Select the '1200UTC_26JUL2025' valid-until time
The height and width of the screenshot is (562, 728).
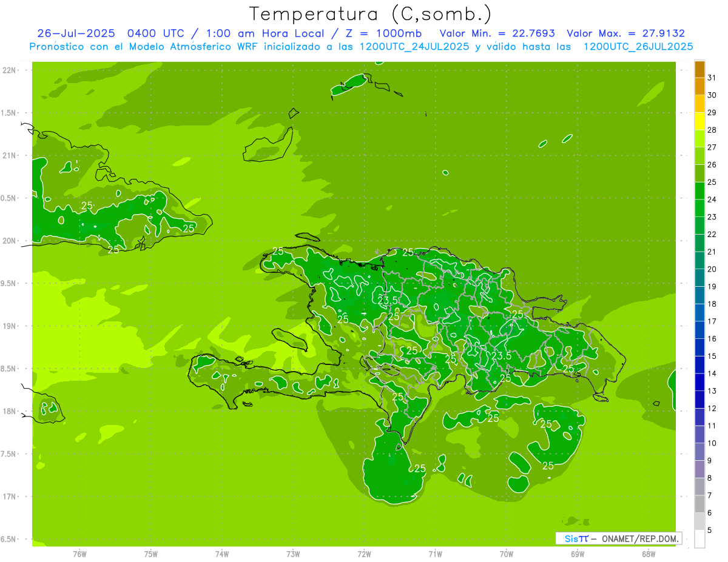coord(638,47)
